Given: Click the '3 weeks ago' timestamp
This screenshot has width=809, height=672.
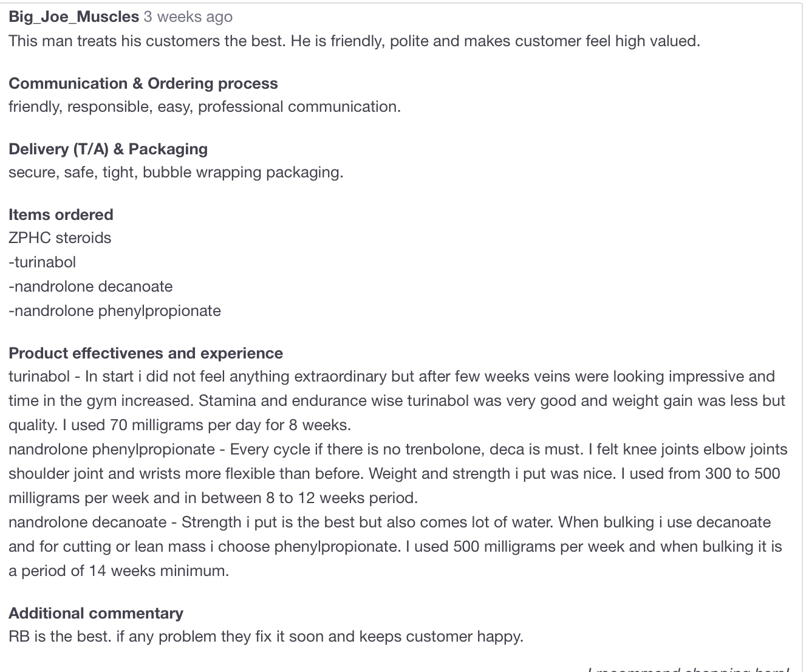Looking at the screenshot, I should (188, 16).
